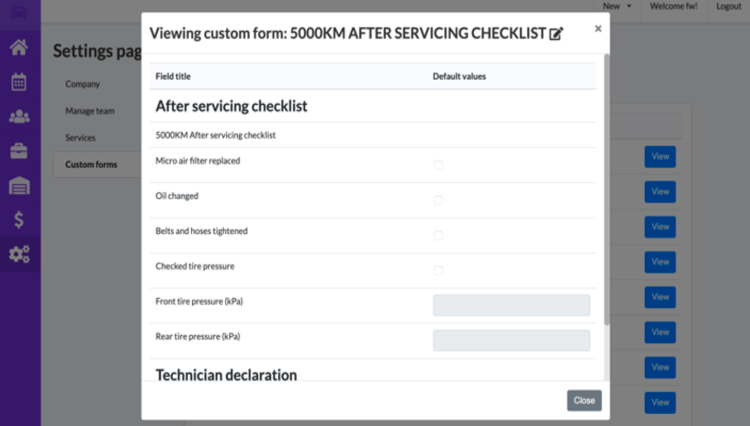Tick the Micro air filter replaced checkbox

coord(438,164)
